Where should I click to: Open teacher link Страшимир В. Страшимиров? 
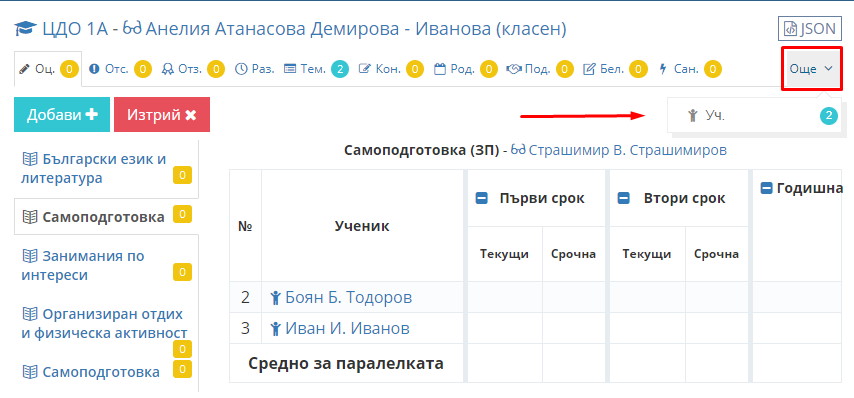pyautogui.click(x=619, y=150)
